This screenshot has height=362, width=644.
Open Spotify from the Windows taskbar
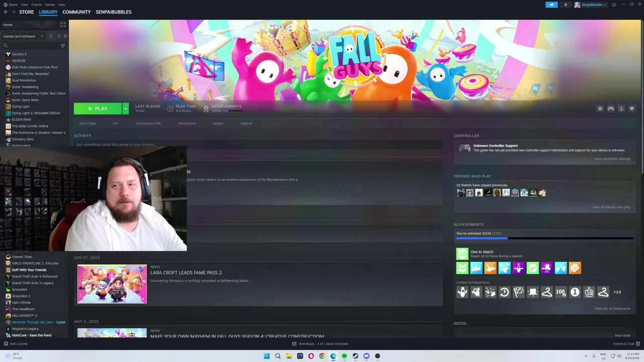coord(344,356)
